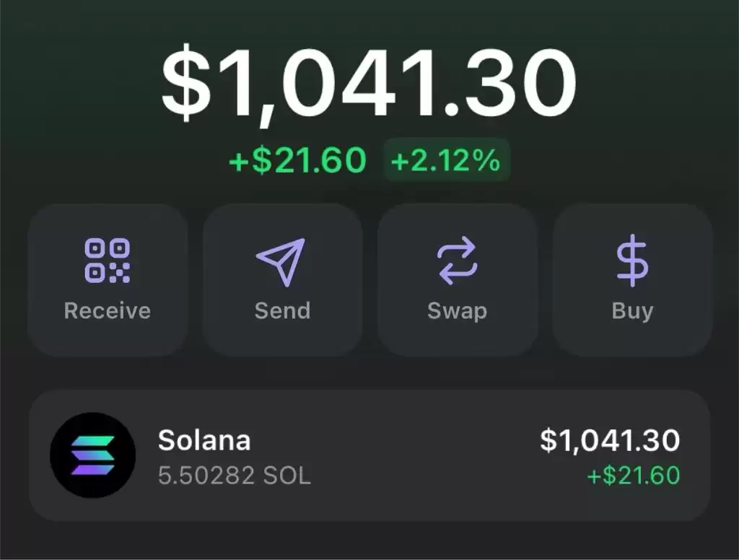Click the Solana row value $1,041.30
Image resolution: width=739 pixels, height=560 pixels.
click(610, 440)
